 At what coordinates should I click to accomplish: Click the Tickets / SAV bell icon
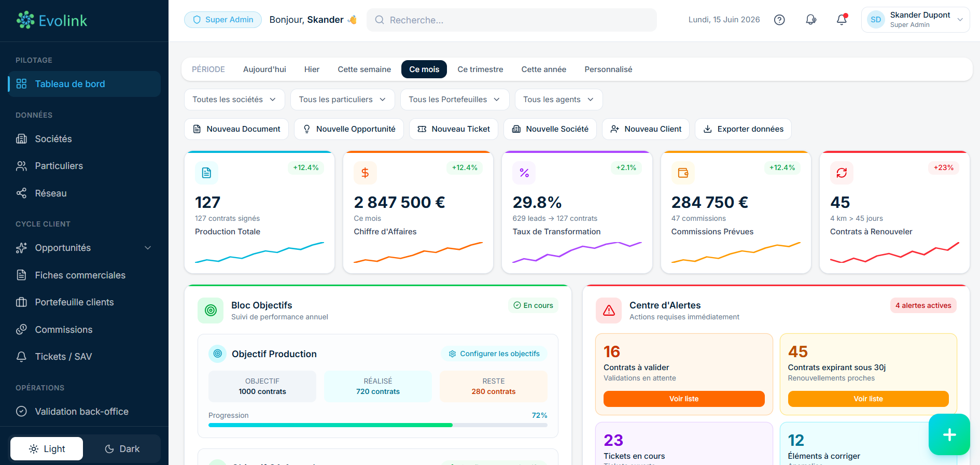click(x=21, y=357)
